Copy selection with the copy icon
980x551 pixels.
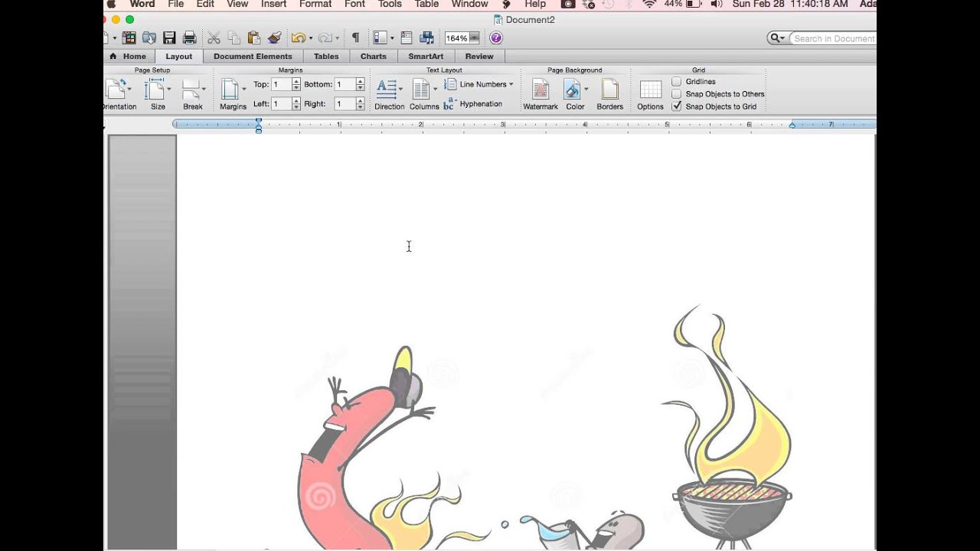pyautogui.click(x=234, y=37)
